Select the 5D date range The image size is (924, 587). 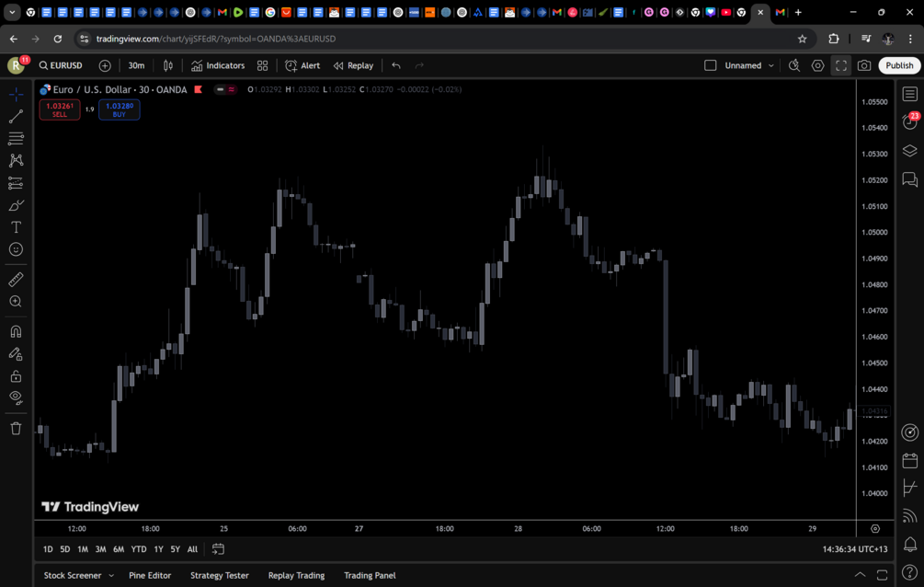(65, 549)
